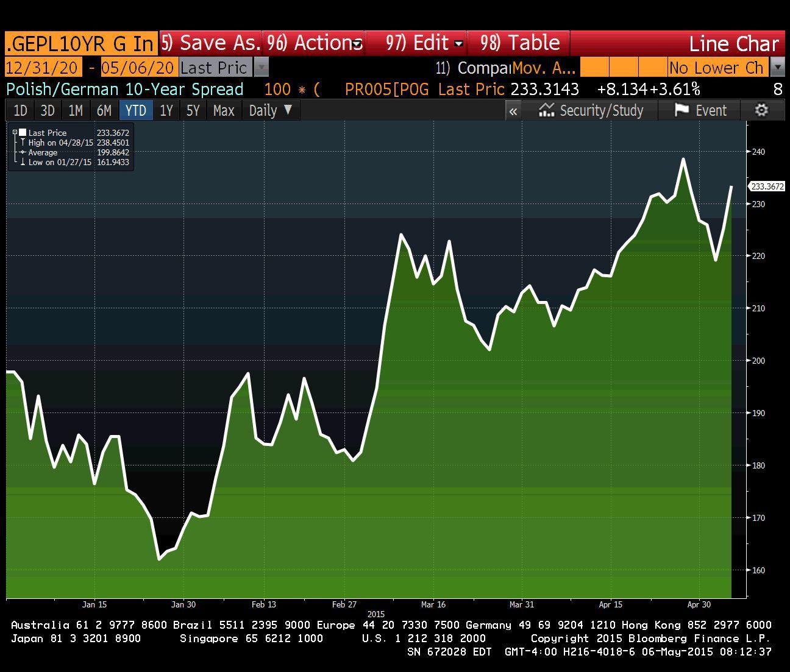Open the No Lower Chart dropdown arrow
The image size is (790, 672).
click(x=777, y=67)
